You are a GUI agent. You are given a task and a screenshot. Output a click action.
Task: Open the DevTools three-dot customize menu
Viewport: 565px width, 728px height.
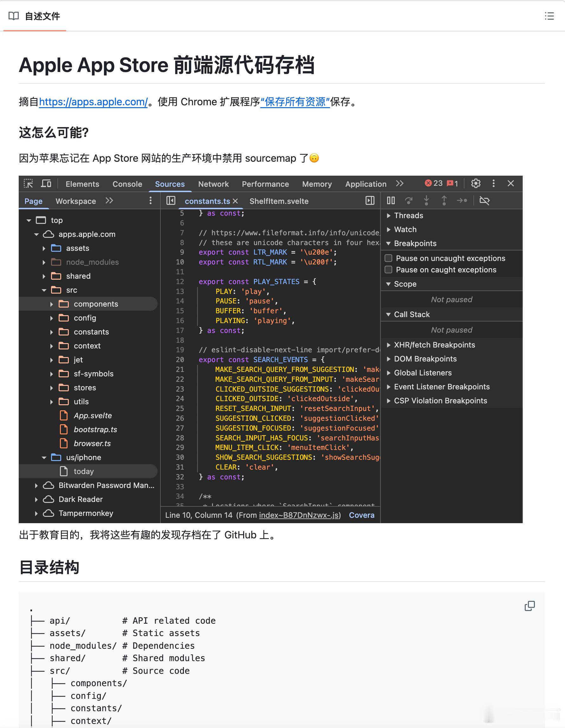(494, 183)
